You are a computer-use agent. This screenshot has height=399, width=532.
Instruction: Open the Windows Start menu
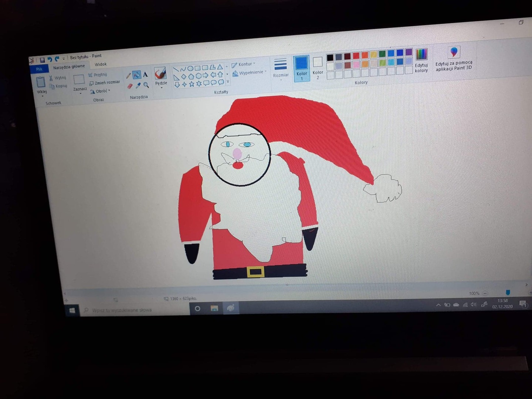click(72, 310)
